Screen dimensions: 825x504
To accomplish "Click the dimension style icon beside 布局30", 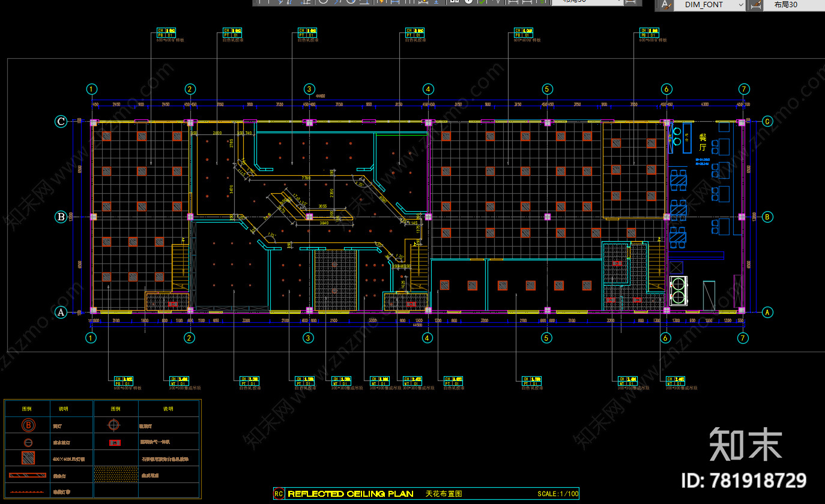I will click(755, 5).
